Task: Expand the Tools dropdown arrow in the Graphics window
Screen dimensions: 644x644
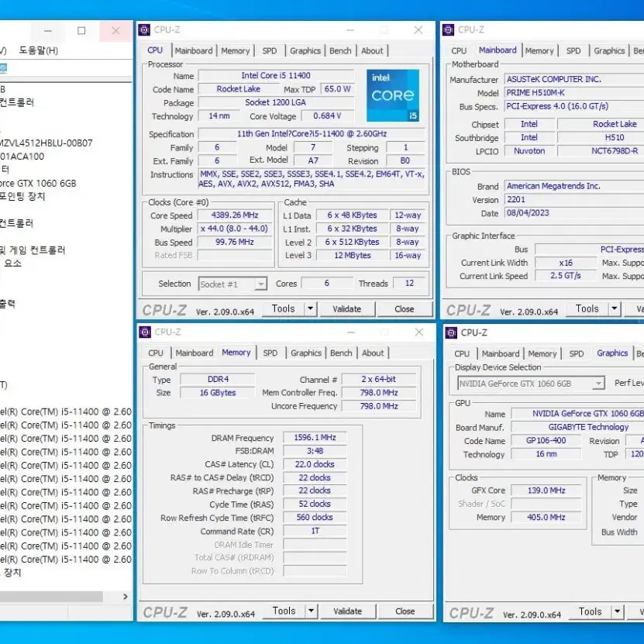Action: (x=618, y=612)
